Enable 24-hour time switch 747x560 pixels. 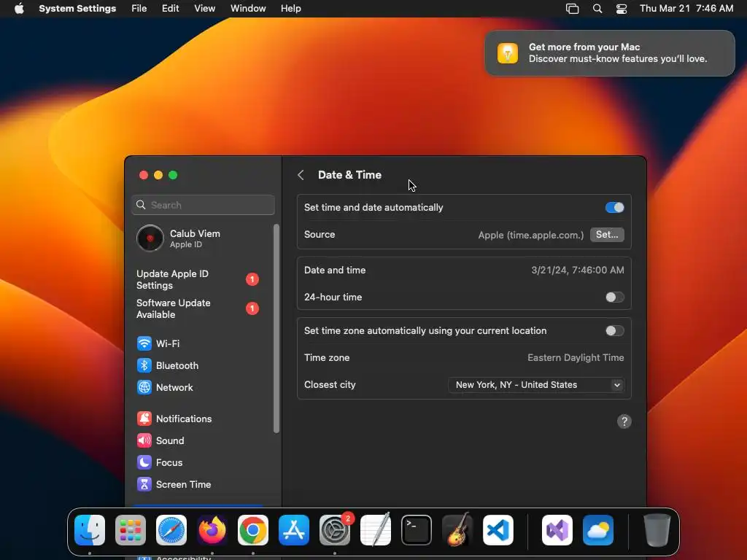click(614, 297)
